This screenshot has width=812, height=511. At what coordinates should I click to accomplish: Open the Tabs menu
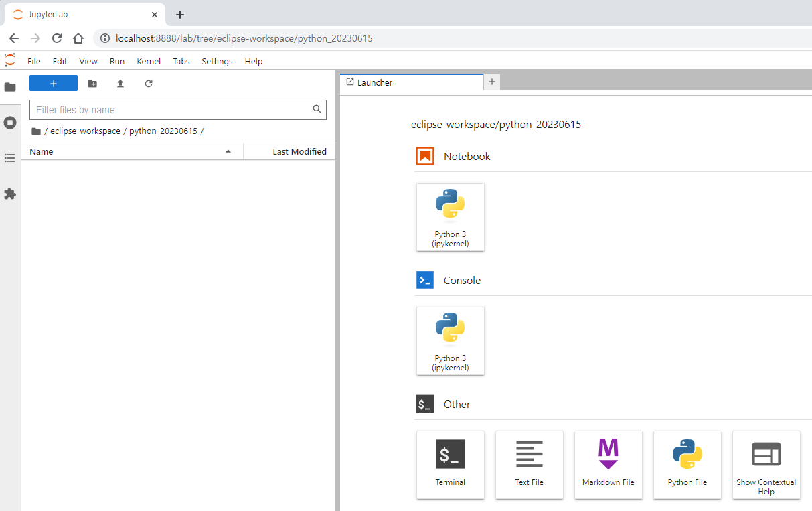click(x=181, y=61)
